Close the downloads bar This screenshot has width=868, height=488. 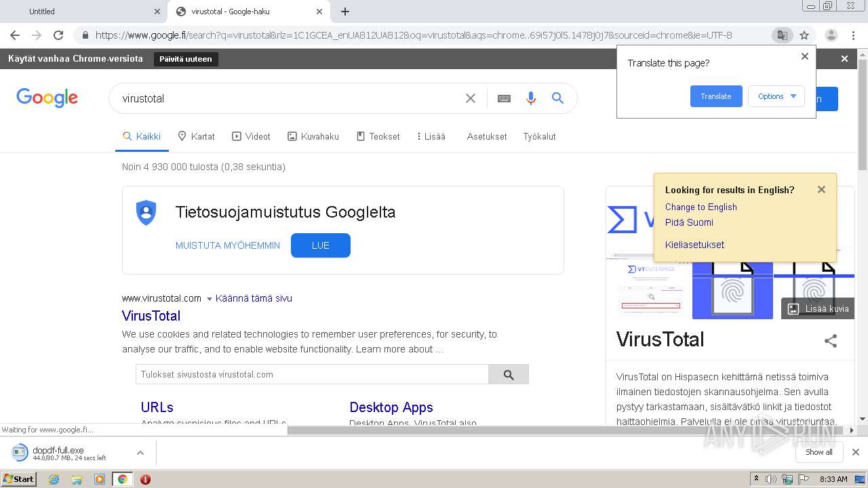tap(855, 452)
